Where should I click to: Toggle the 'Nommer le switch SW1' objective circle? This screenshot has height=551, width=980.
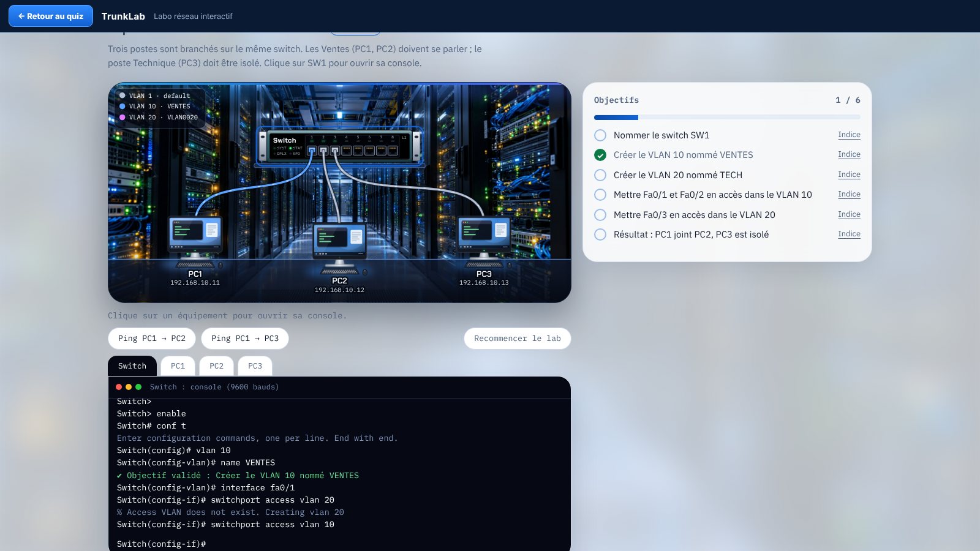click(600, 135)
